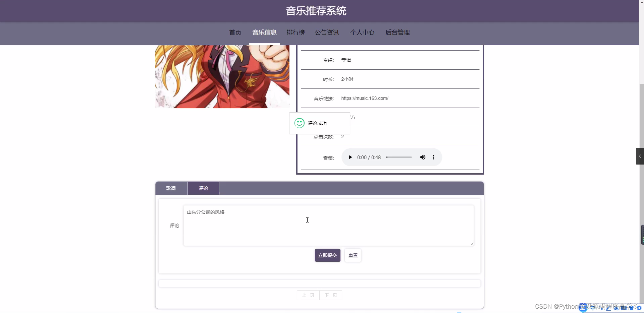Submit comment with 立即提交 button

pos(327,255)
